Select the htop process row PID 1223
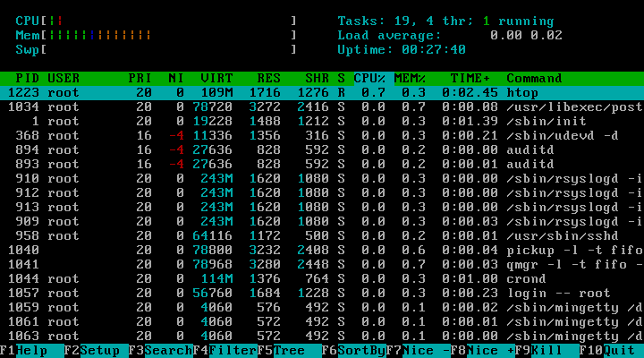The height and width of the screenshot is (358, 644). (322, 92)
